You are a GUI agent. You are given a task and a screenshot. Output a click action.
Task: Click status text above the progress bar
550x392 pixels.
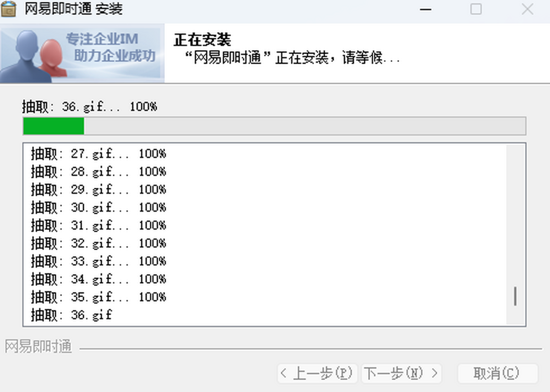tap(90, 107)
